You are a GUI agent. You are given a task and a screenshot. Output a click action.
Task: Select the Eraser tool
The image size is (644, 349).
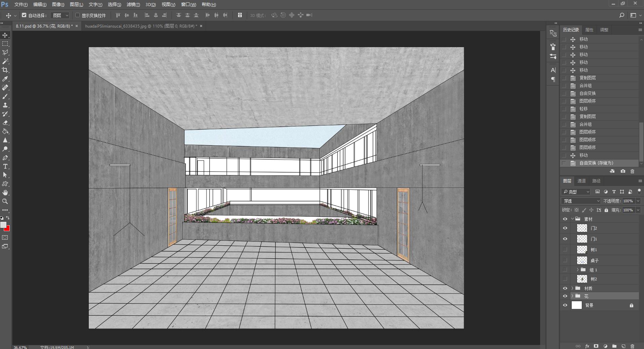(x=5, y=123)
